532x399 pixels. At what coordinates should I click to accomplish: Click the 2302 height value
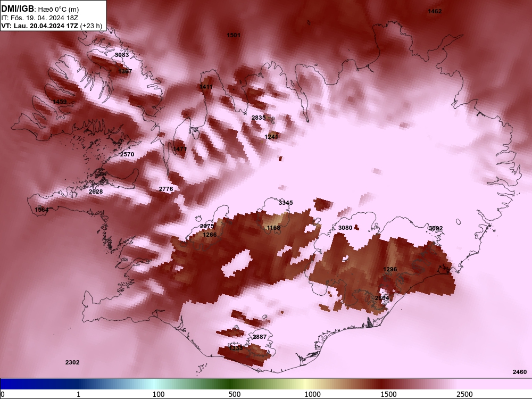[72, 362]
